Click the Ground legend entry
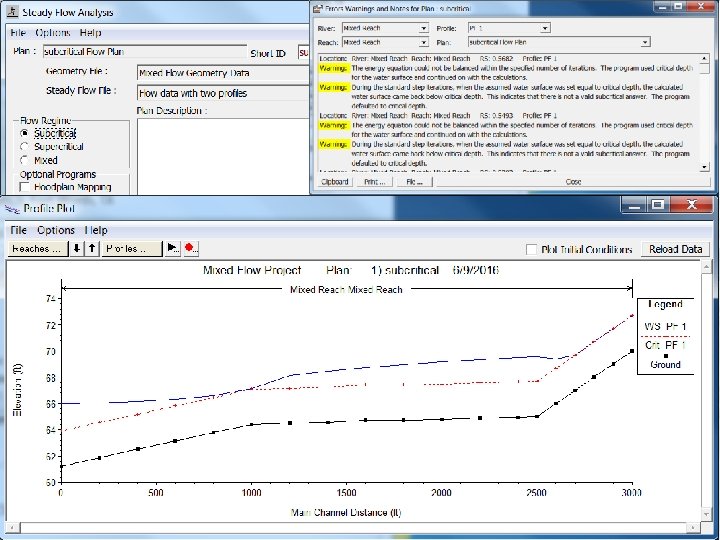Viewport: 720px width, 540px height. [x=665, y=365]
